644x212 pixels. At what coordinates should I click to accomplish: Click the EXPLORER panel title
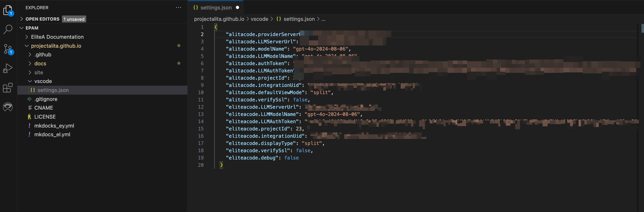click(x=37, y=8)
